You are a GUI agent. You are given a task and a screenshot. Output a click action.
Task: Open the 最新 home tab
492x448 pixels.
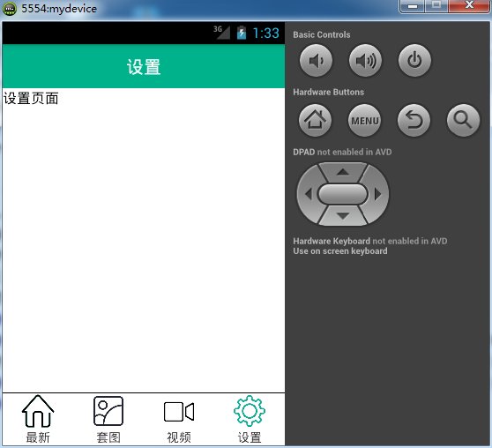click(38, 419)
